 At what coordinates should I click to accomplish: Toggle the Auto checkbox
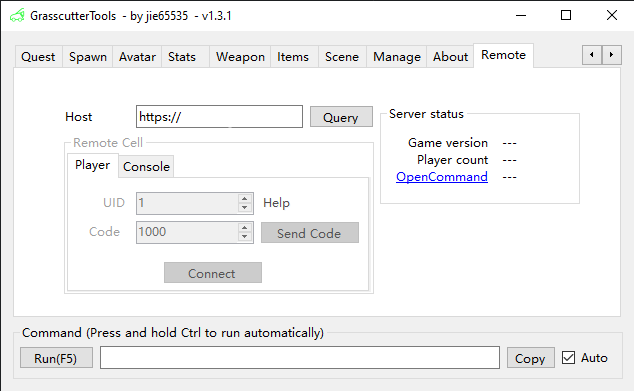pyautogui.click(x=585, y=357)
